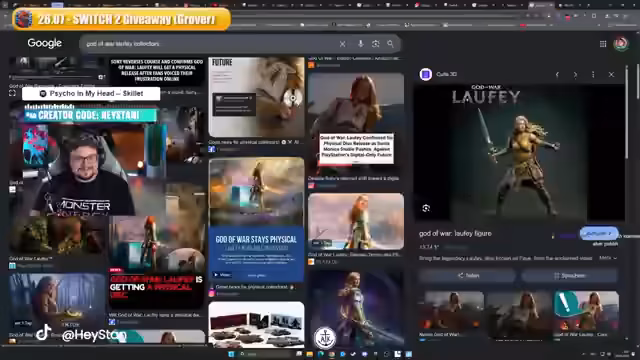The height and width of the screenshot is (360, 640).
Task: Open the blue visit-site button
Action: tap(599, 233)
